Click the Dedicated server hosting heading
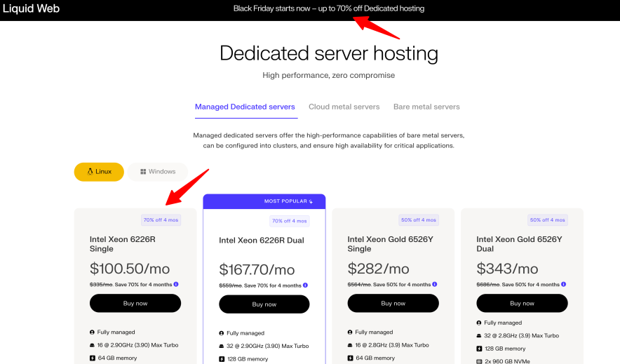Image resolution: width=620 pixels, height=364 pixels. (328, 53)
